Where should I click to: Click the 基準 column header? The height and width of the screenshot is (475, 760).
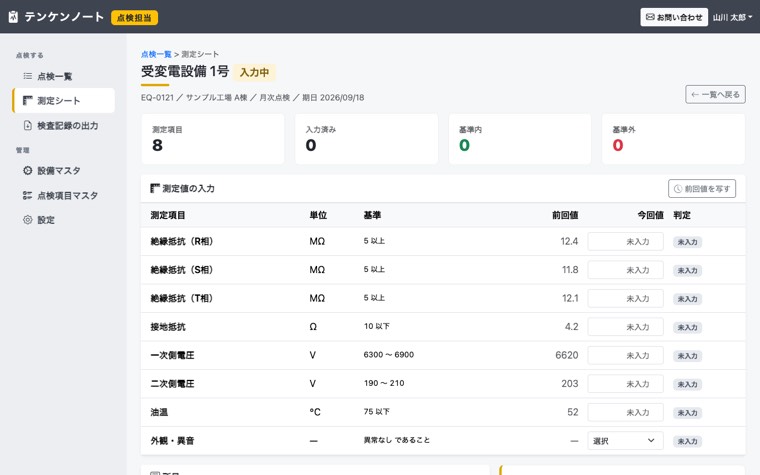pos(372,215)
